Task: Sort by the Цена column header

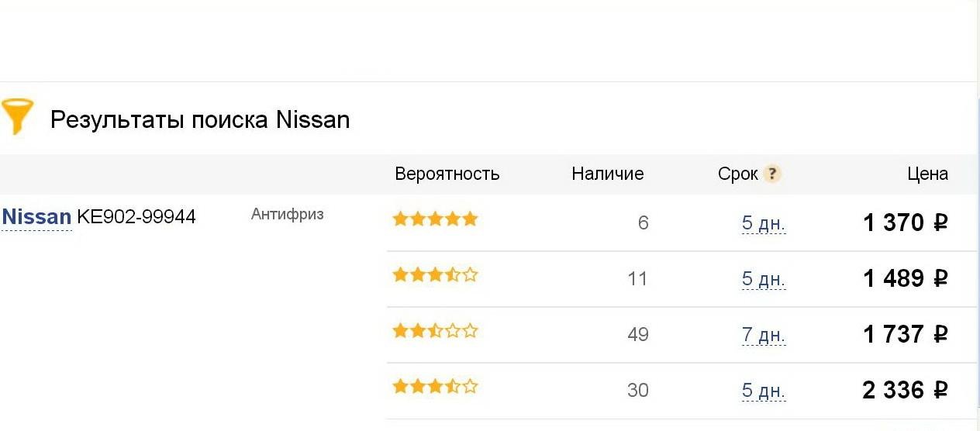Action: click(927, 174)
